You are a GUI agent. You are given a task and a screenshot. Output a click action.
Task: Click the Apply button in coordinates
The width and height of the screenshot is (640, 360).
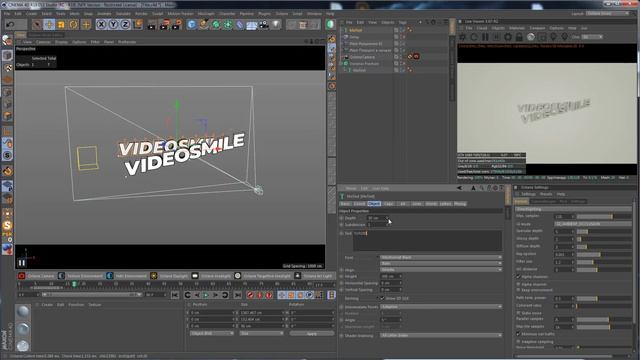point(312,333)
